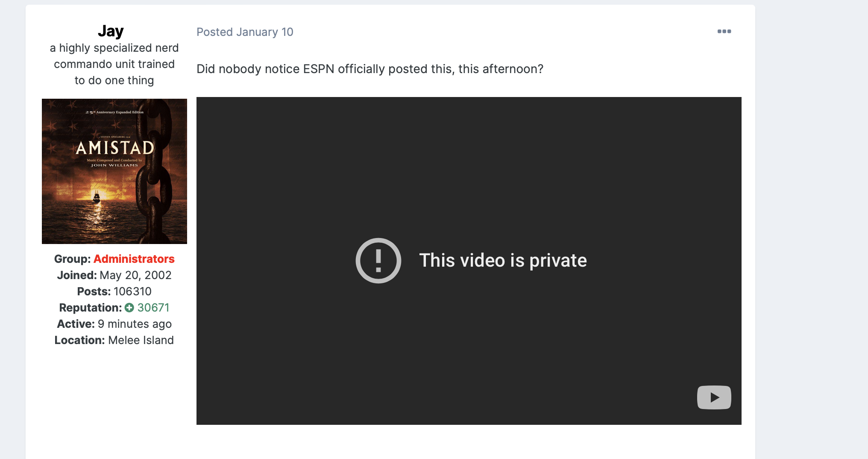Open the post options ellipsis menu
The width and height of the screenshot is (868, 459).
pos(724,32)
